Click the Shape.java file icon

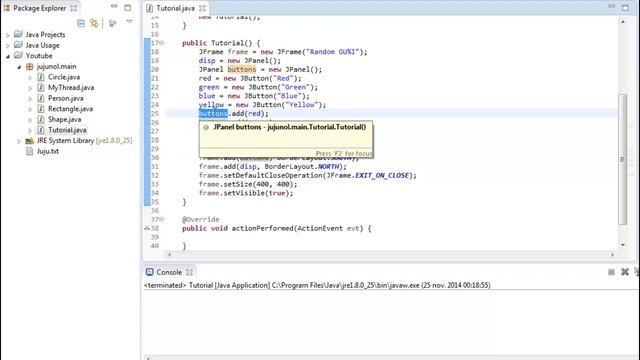[x=41, y=119]
